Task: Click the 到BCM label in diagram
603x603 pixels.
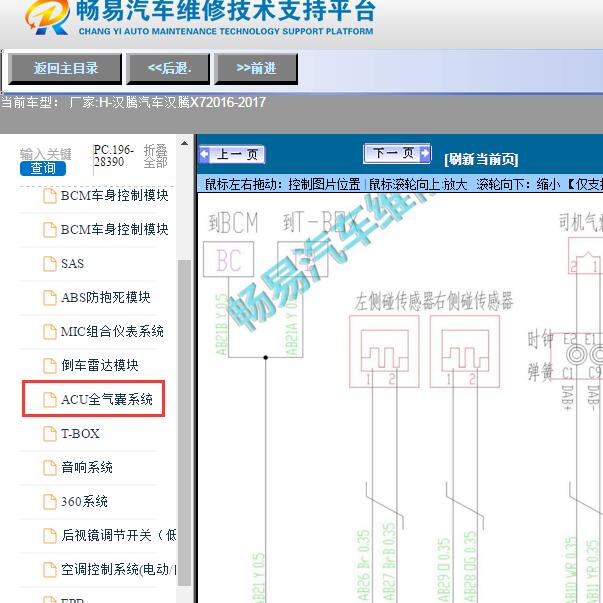Action: click(233, 223)
